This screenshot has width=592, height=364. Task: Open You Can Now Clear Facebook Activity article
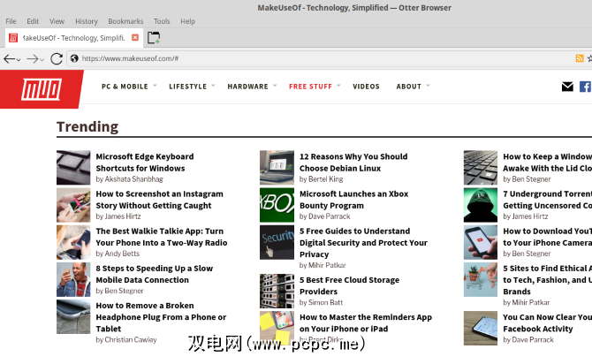[547, 322]
